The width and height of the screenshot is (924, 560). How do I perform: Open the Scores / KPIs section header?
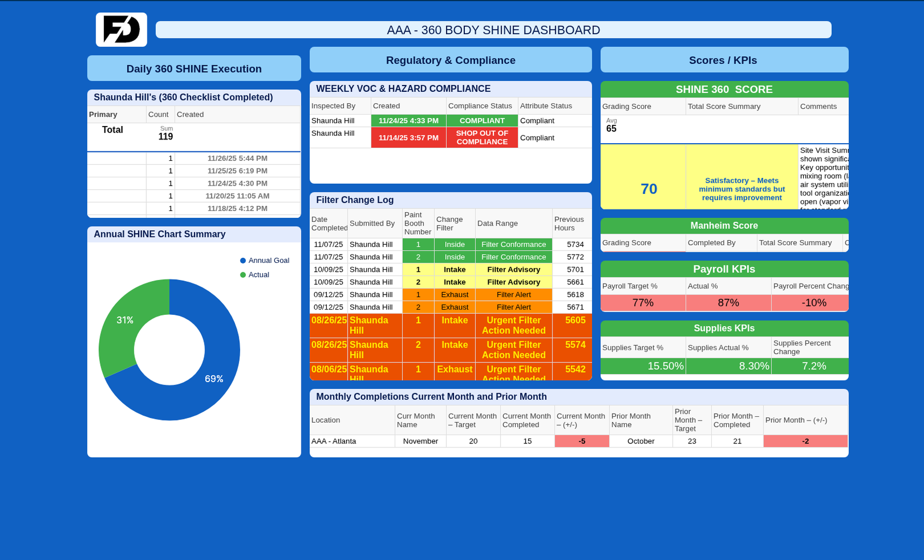coord(723,60)
